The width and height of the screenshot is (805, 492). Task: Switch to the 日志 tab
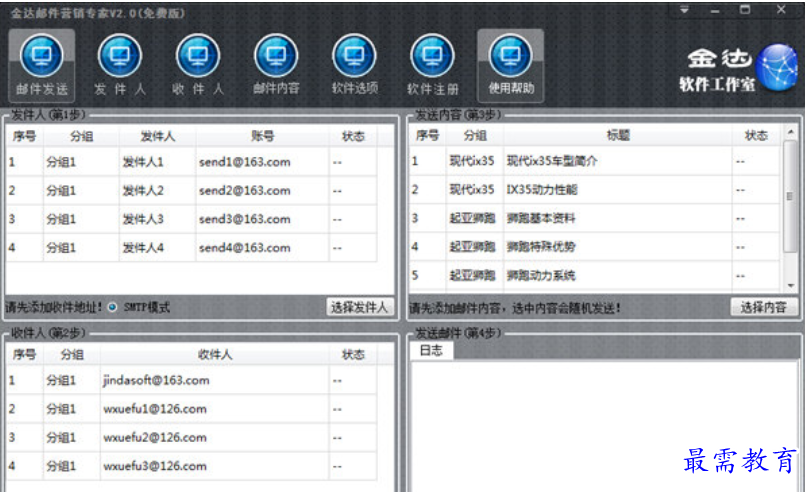[x=431, y=351]
